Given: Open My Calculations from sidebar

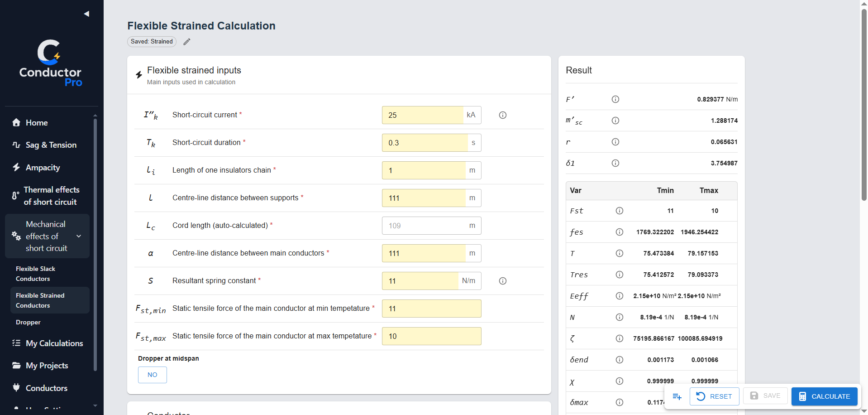Looking at the screenshot, I should point(54,343).
